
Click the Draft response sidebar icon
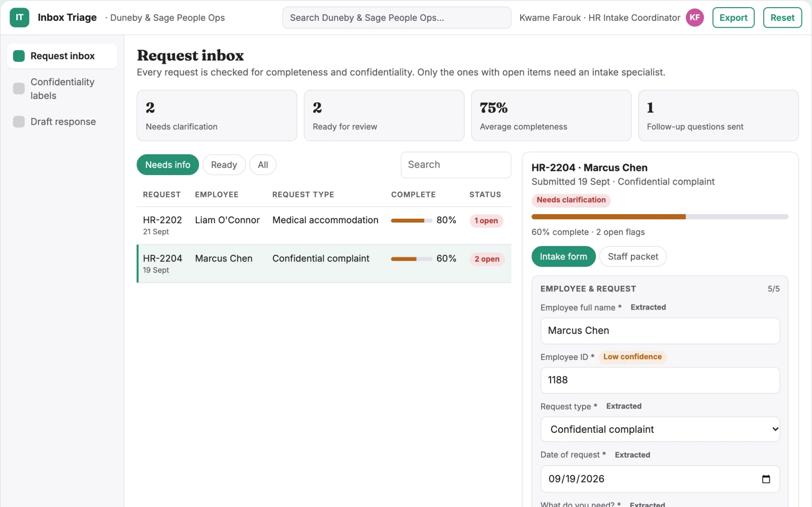click(x=19, y=122)
